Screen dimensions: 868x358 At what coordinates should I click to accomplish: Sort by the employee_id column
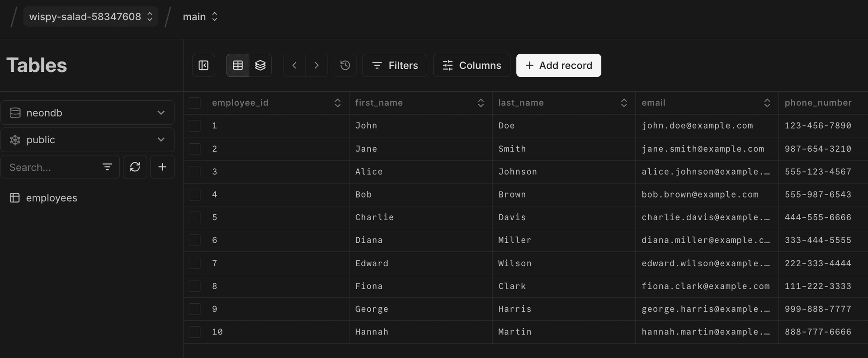point(337,103)
